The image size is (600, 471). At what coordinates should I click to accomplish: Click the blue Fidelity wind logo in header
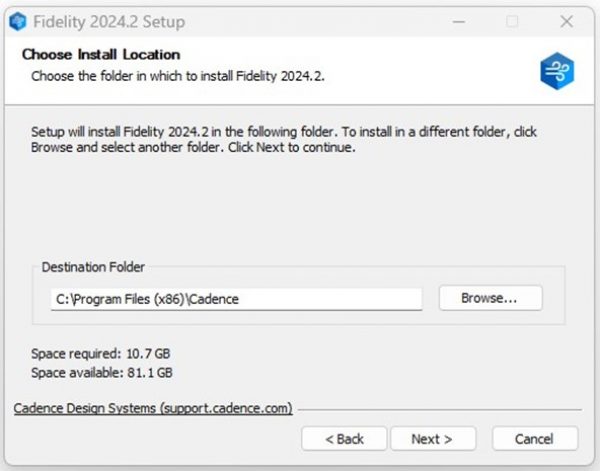click(x=557, y=71)
